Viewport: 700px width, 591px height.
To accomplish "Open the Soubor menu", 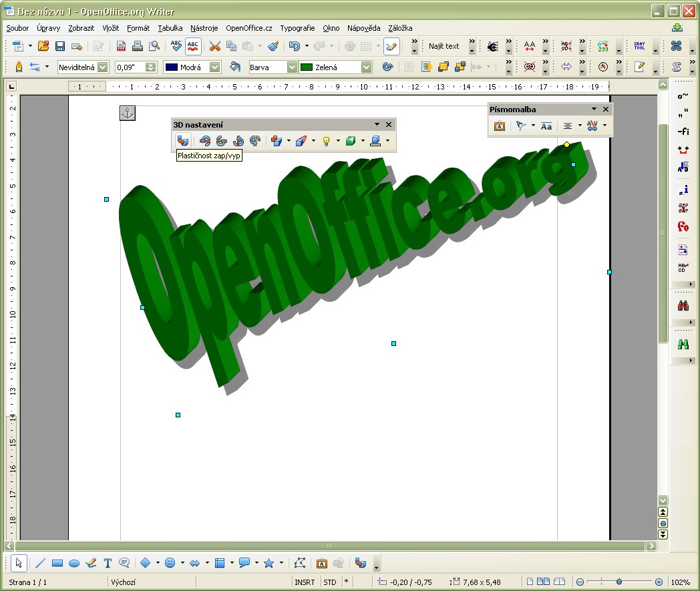I will tap(17, 28).
